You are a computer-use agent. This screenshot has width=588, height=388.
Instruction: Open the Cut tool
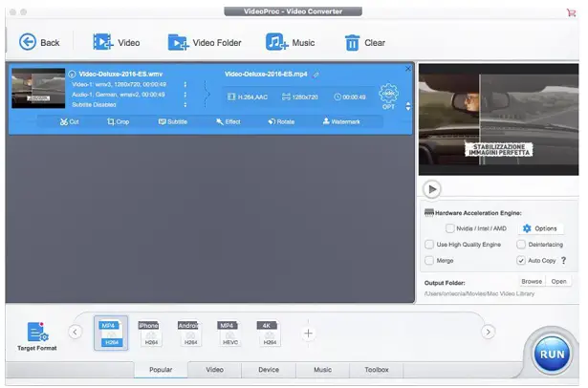pyautogui.click(x=70, y=121)
